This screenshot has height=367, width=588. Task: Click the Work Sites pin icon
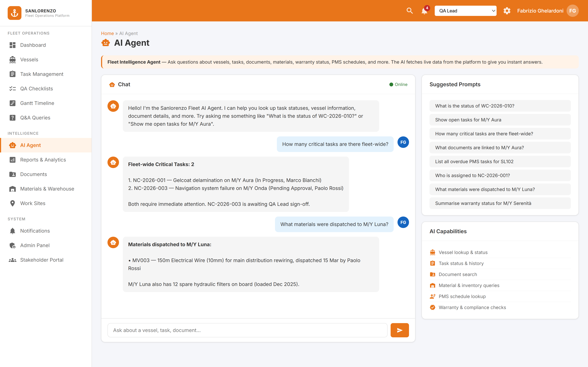(x=12, y=203)
